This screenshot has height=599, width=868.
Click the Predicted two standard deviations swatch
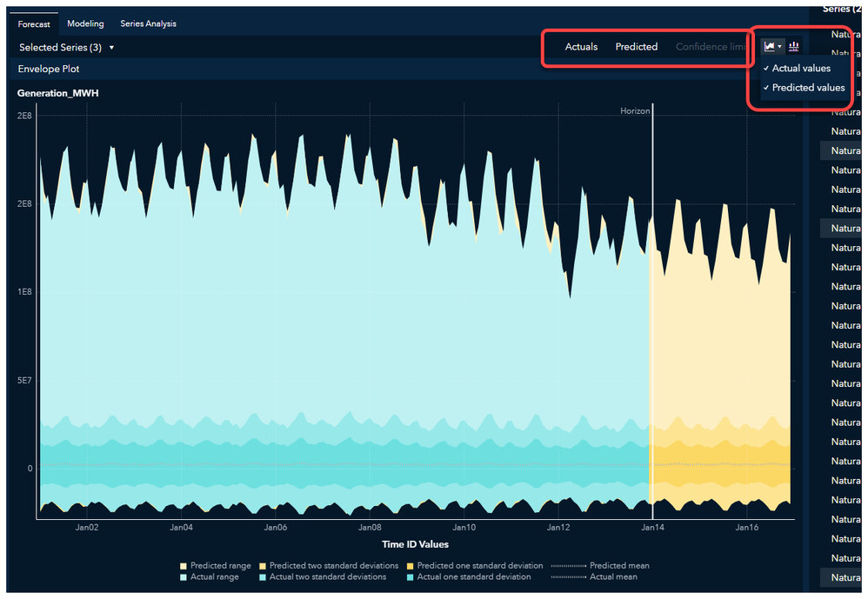[263, 566]
